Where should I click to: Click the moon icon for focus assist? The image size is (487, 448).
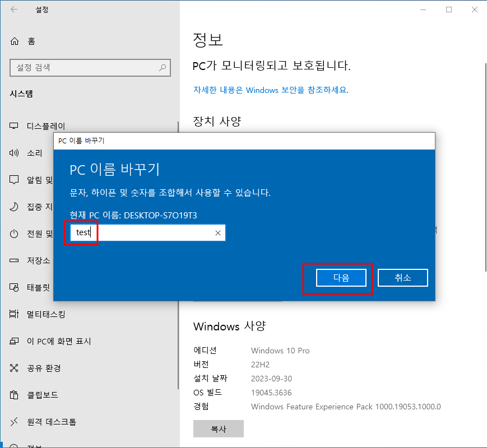click(15, 207)
